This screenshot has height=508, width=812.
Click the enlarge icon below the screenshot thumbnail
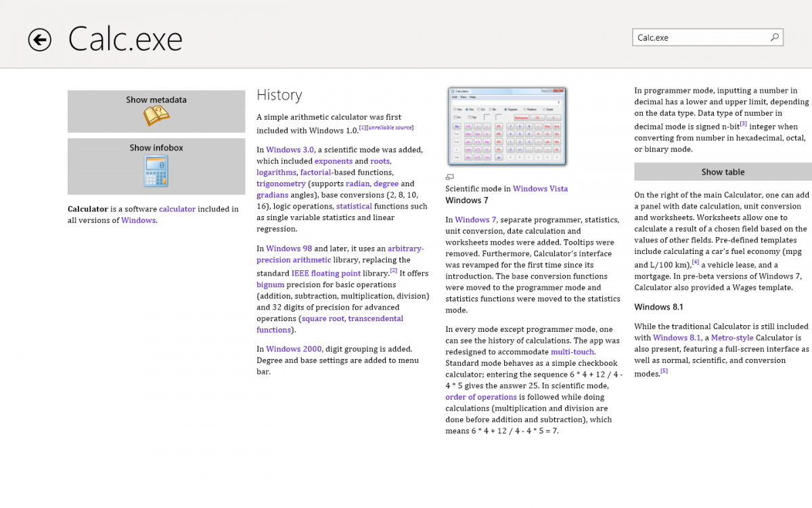point(450,177)
